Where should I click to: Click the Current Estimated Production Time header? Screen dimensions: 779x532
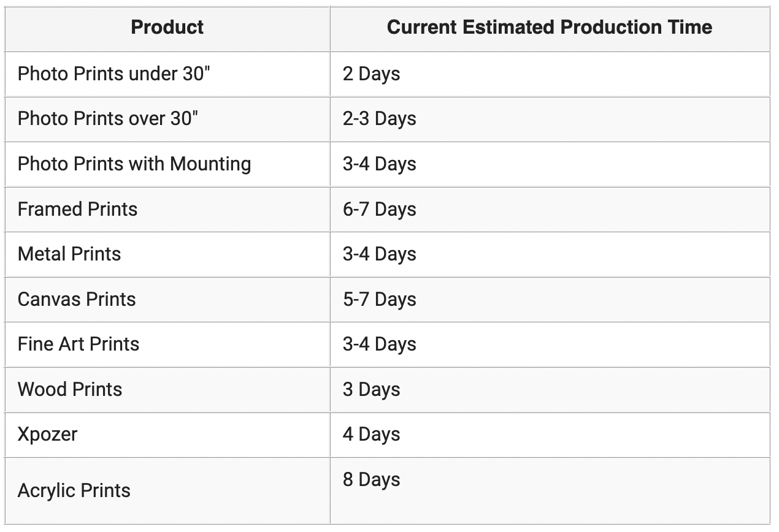tap(550, 28)
